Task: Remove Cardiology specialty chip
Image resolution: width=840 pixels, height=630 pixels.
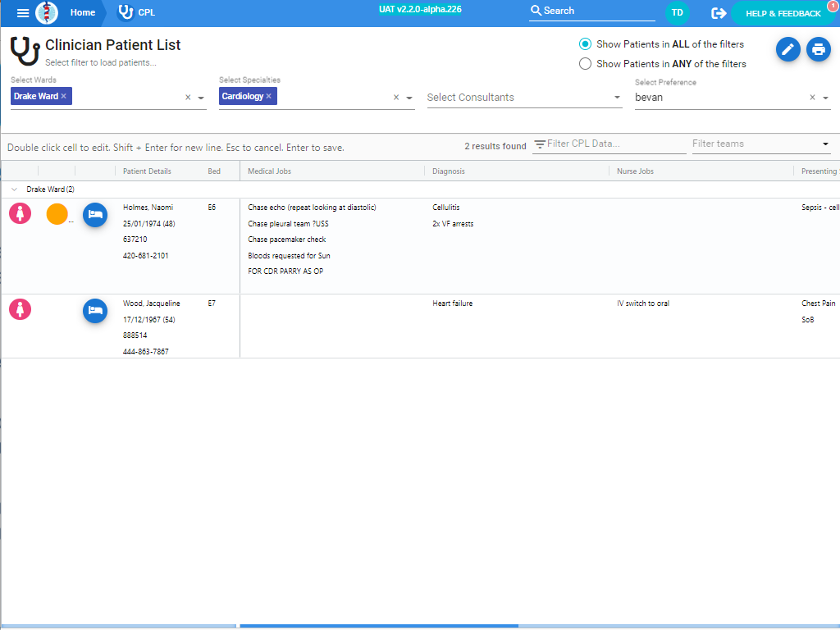Action: [269, 96]
